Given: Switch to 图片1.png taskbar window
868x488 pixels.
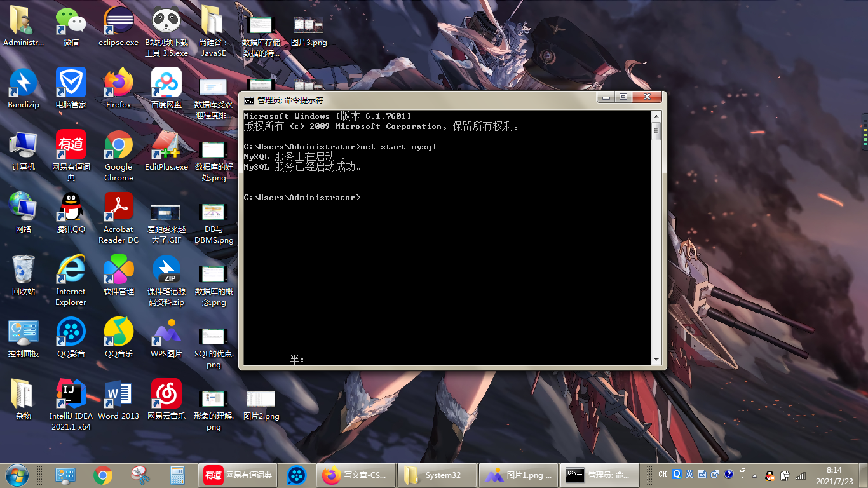Looking at the screenshot, I should tap(519, 475).
